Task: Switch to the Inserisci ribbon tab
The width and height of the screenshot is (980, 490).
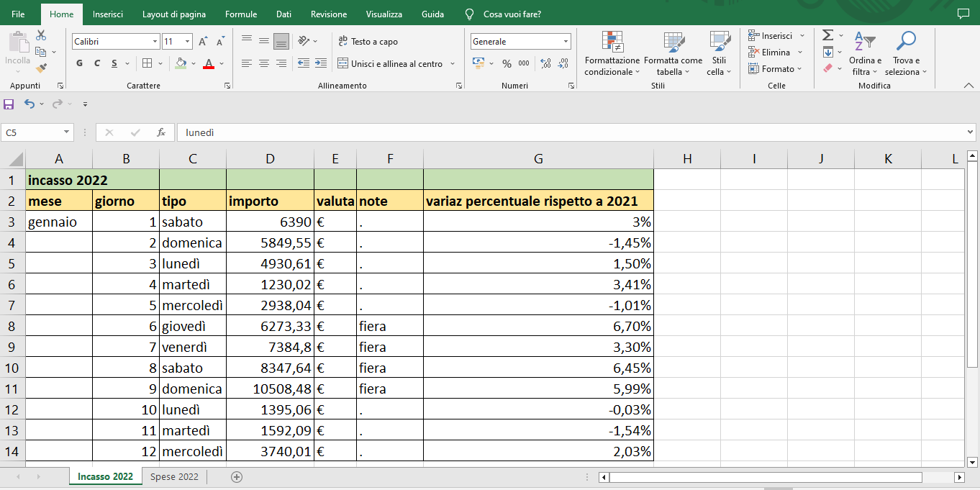Action: pyautogui.click(x=107, y=14)
